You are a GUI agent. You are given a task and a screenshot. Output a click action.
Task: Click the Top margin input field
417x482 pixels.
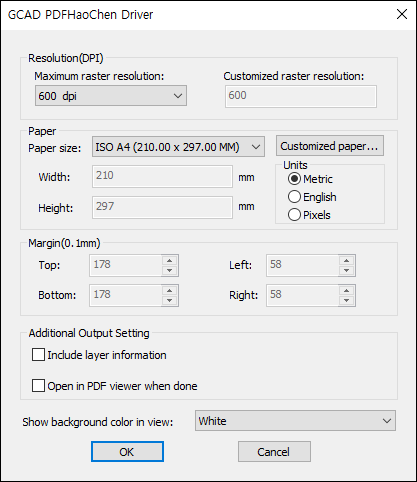[126, 265]
